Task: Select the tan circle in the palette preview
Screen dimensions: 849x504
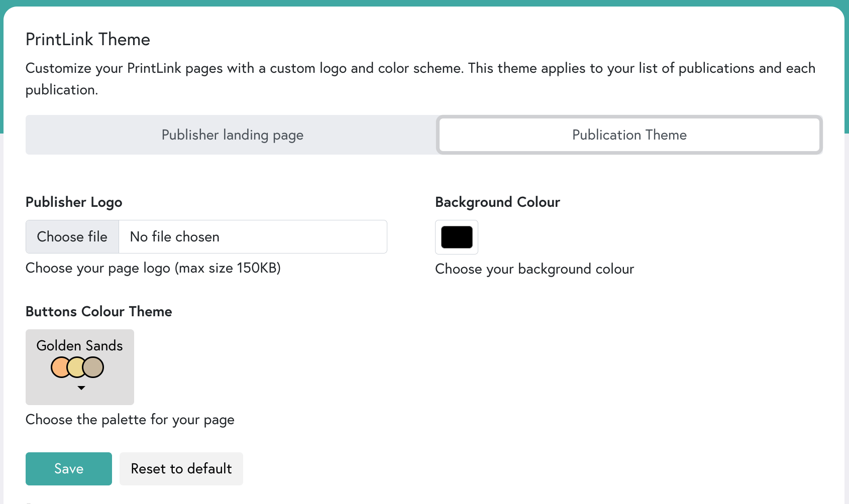Action: (x=94, y=366)
